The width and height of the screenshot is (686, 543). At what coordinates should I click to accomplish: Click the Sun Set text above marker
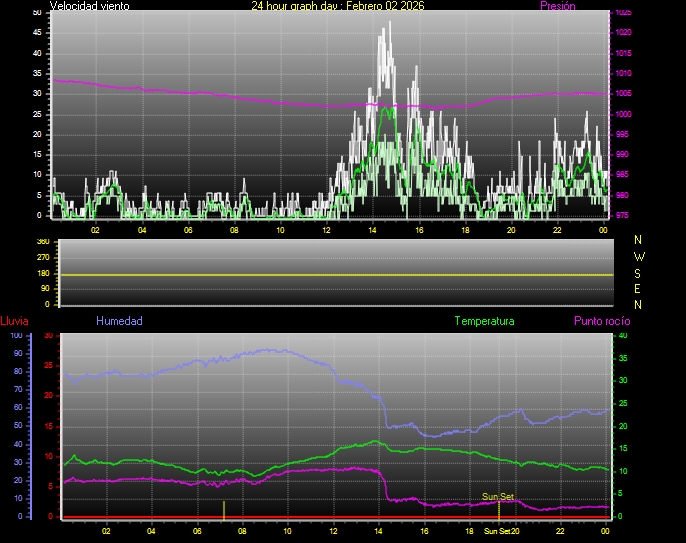tap(497, 496)
